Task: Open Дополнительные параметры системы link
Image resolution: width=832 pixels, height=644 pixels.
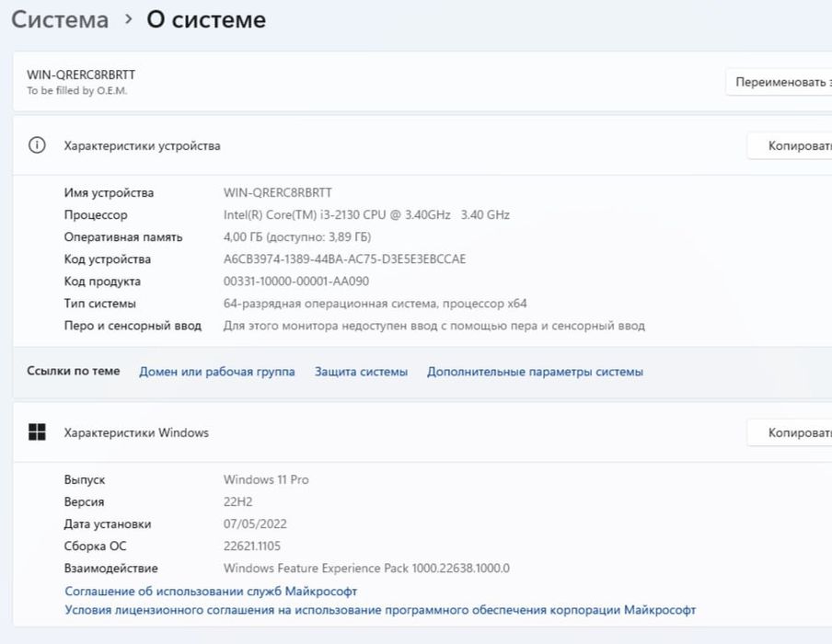Action: click(535, 372)
